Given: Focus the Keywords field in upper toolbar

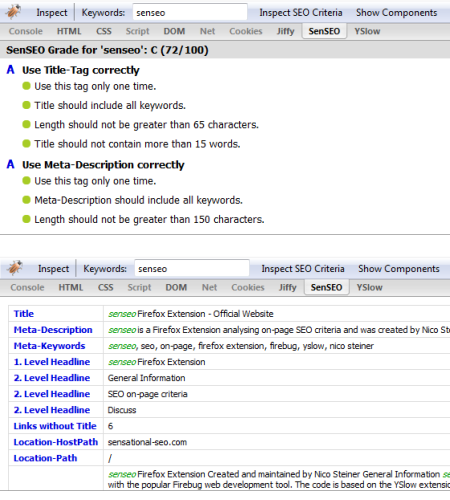Looking at the screenshot, I should point(190,13).
